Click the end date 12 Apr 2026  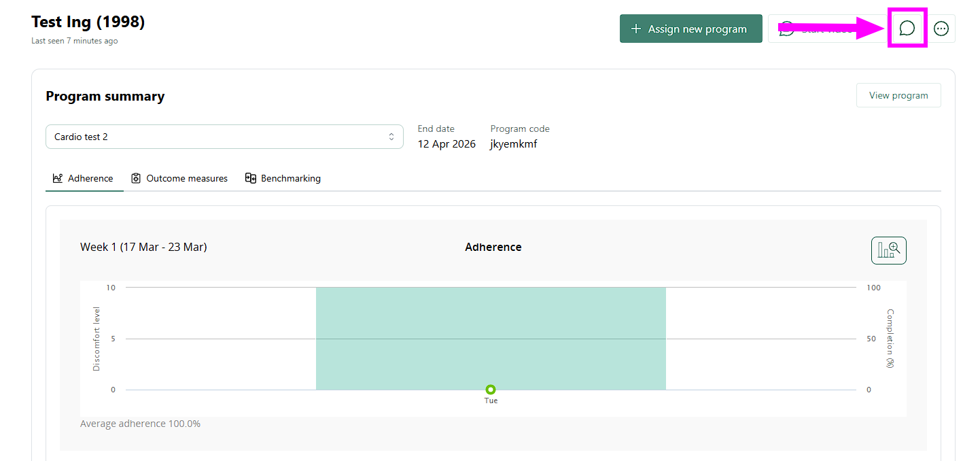(x=447, y=144)
